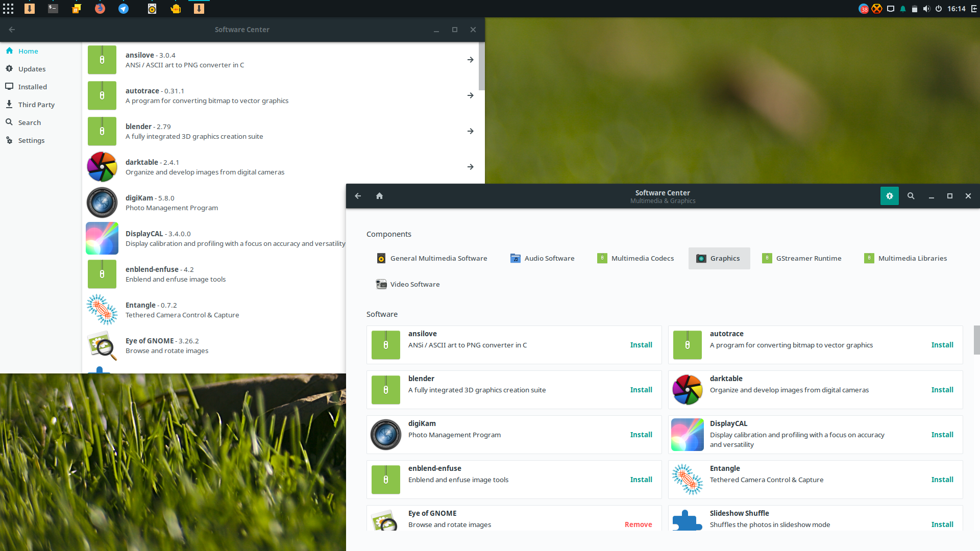980x551 pixels.
Task: Open Settings in the left sidebar
Action: pyautogui.click(x=41, y=140)
